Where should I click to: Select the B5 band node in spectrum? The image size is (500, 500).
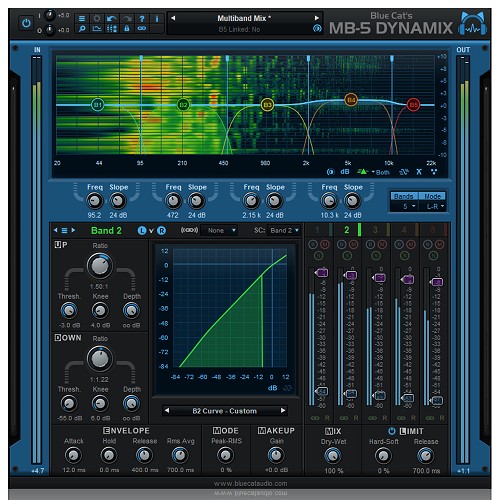click(x=413, y=105)
